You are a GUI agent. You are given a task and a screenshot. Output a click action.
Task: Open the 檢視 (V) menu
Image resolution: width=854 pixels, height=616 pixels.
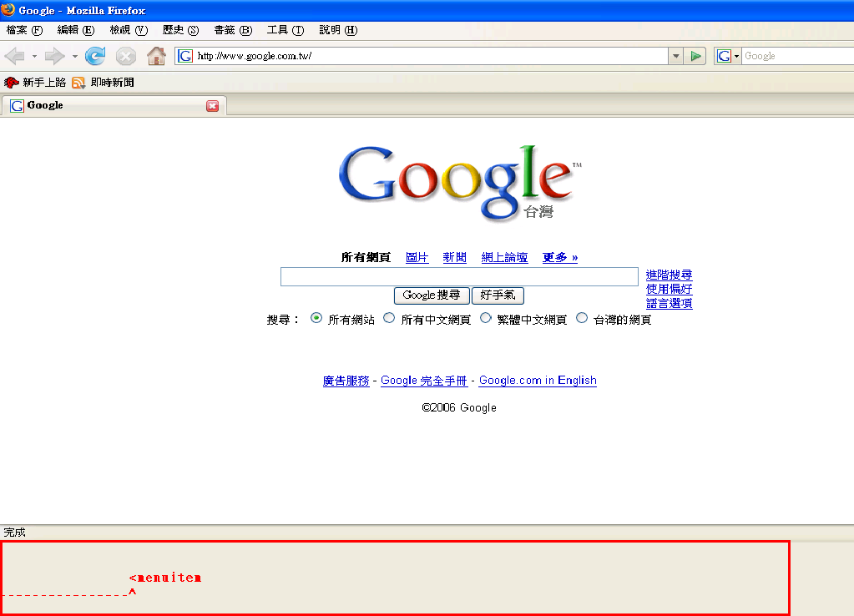(129, 30)
